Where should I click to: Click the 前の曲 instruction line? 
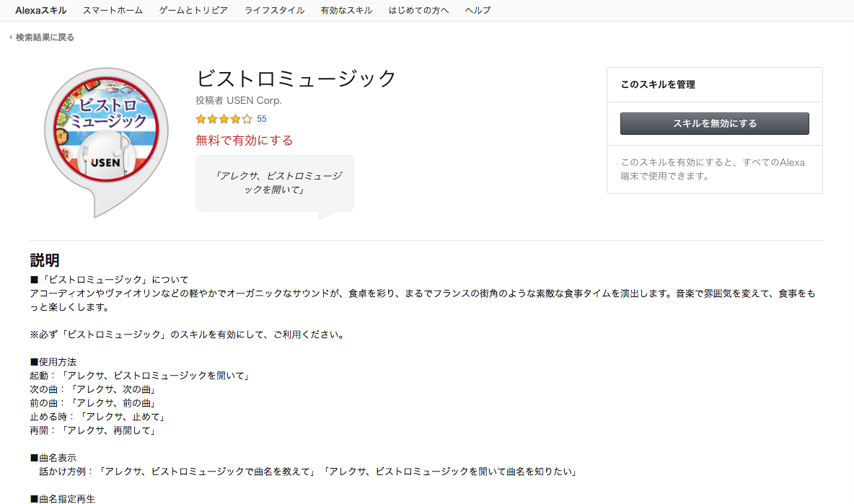[93, 403]
